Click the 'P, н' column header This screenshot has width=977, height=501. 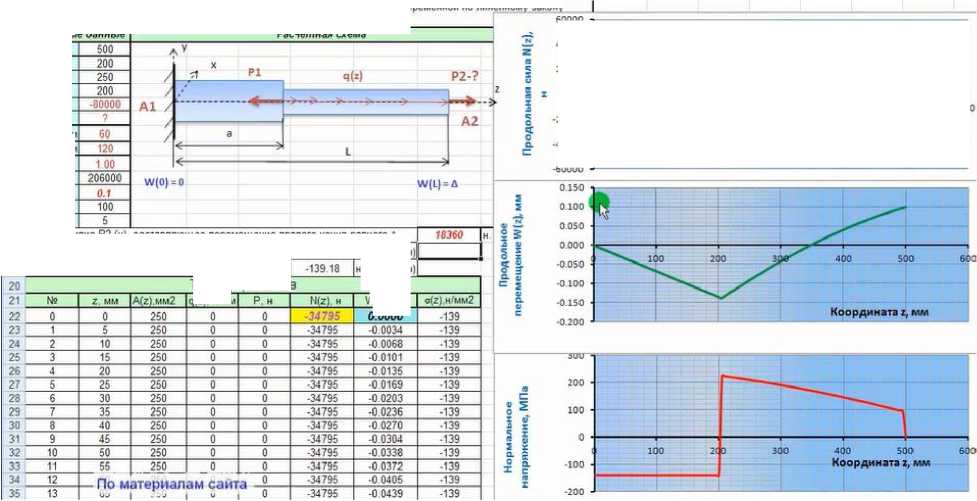tap(264, 300)
